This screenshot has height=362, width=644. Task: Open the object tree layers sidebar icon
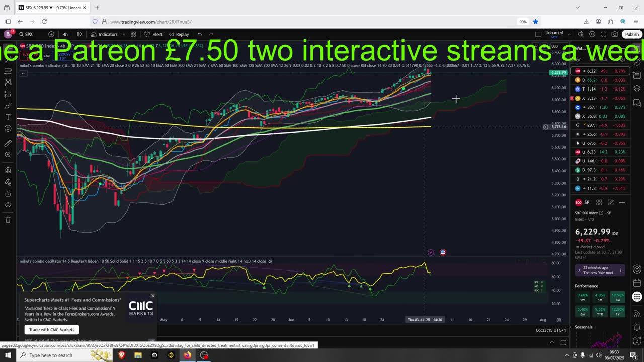637,88
